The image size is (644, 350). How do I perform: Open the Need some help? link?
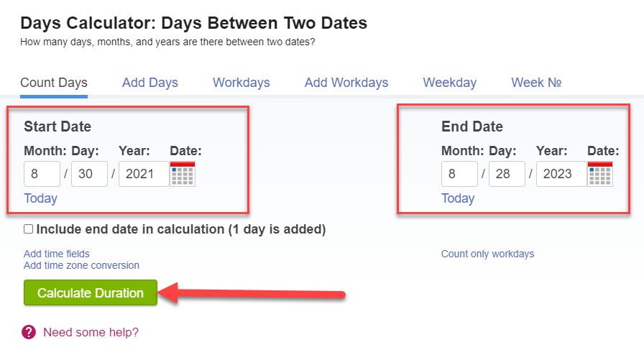coord(91,332)
